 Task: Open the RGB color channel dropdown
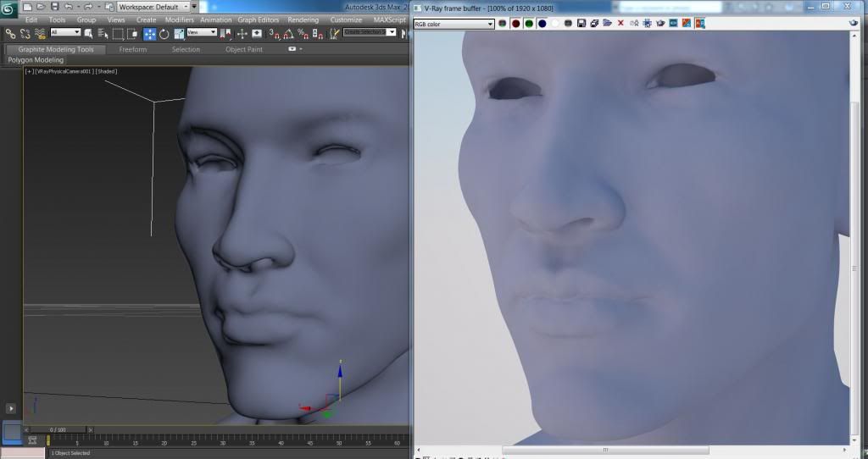[x=453, y=24]
